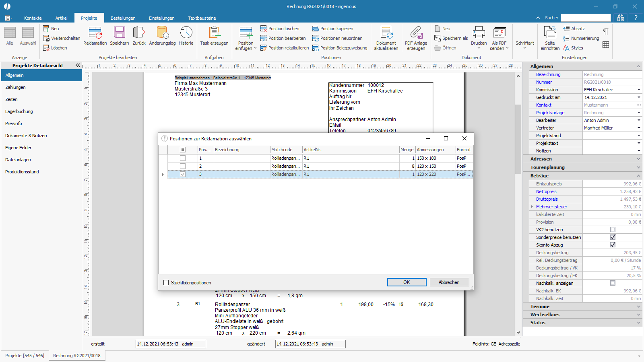
Task: Open the Bearbeiter dropdown
Action: click(639, 120)
